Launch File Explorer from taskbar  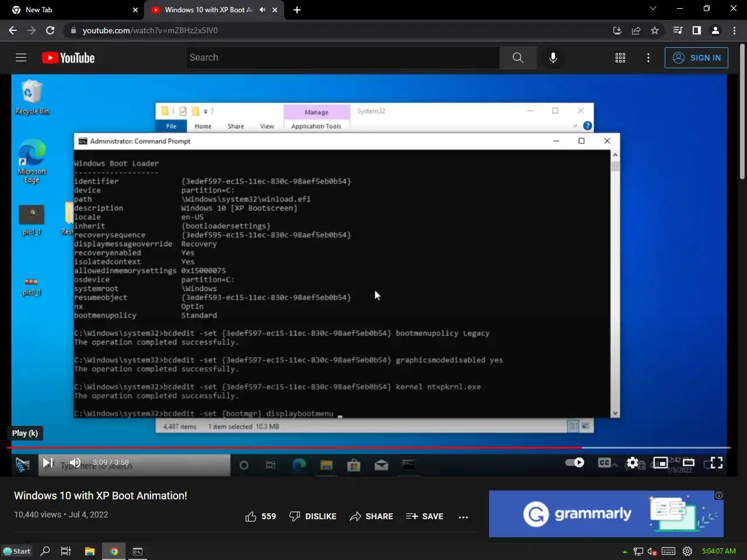click(x=89, y=551)
